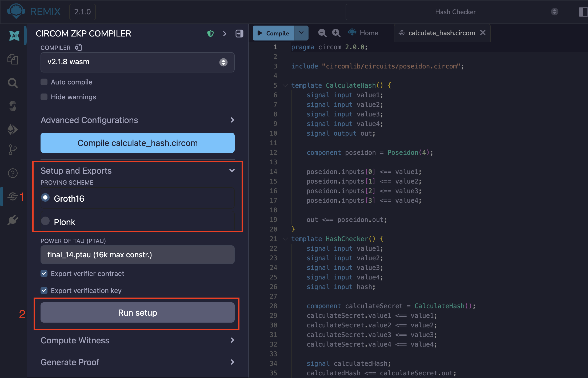Collapse the Setup and Exports section

coord(138,171)
